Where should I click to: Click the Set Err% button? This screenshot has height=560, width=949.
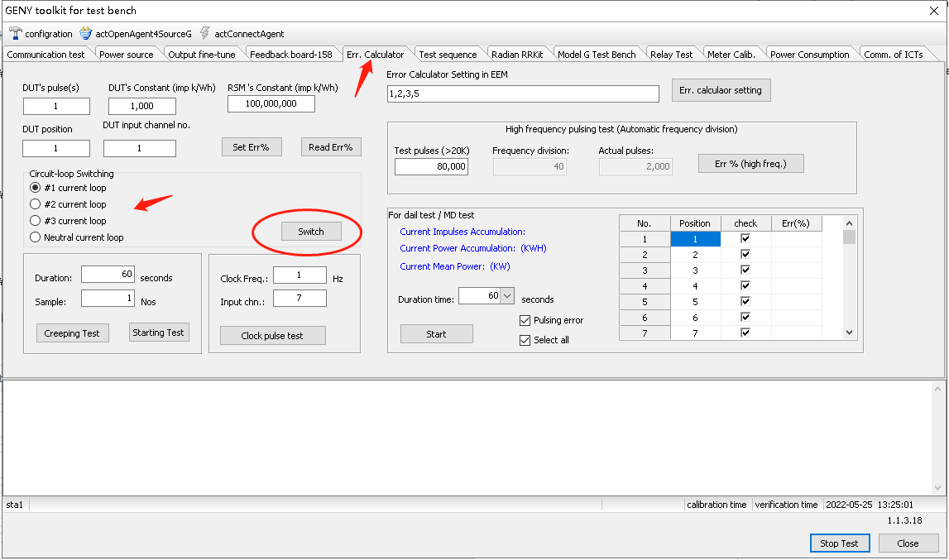pyautogui.click(x=252, y=147)
